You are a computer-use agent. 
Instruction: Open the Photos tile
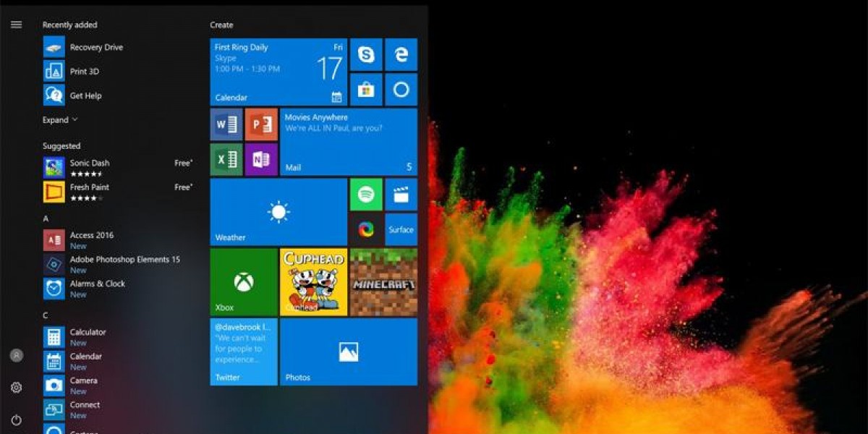click(349, 352)
